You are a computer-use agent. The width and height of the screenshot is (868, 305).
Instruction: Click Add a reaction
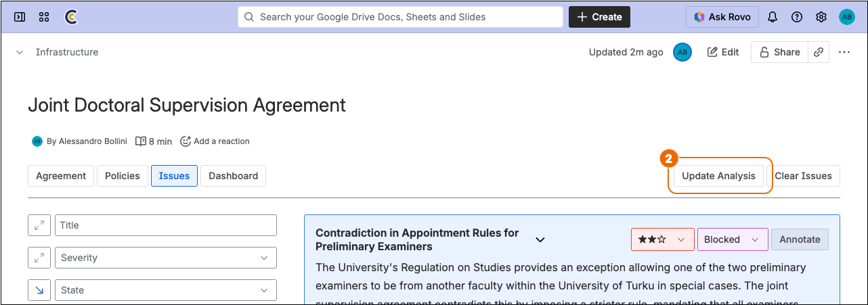pos(215,141)
